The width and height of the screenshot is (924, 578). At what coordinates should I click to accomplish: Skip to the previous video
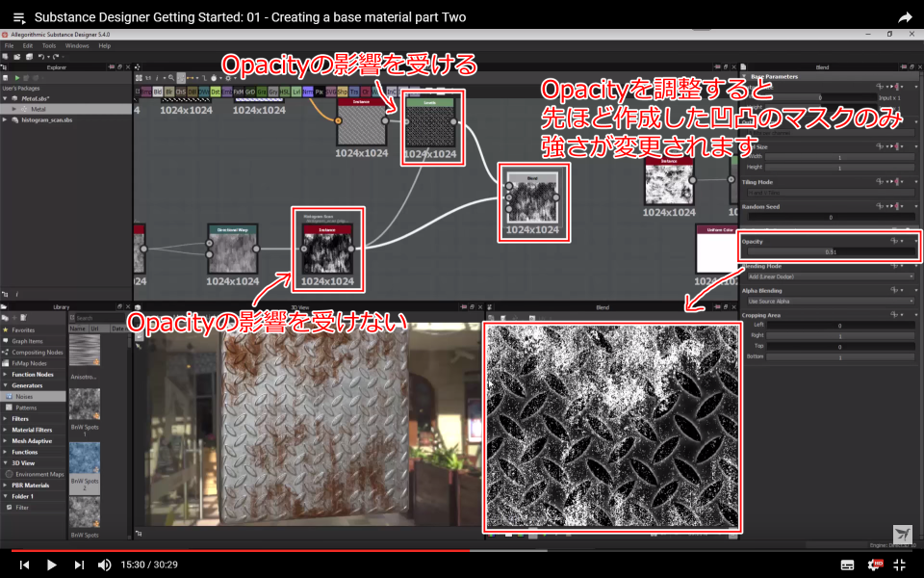24,565
